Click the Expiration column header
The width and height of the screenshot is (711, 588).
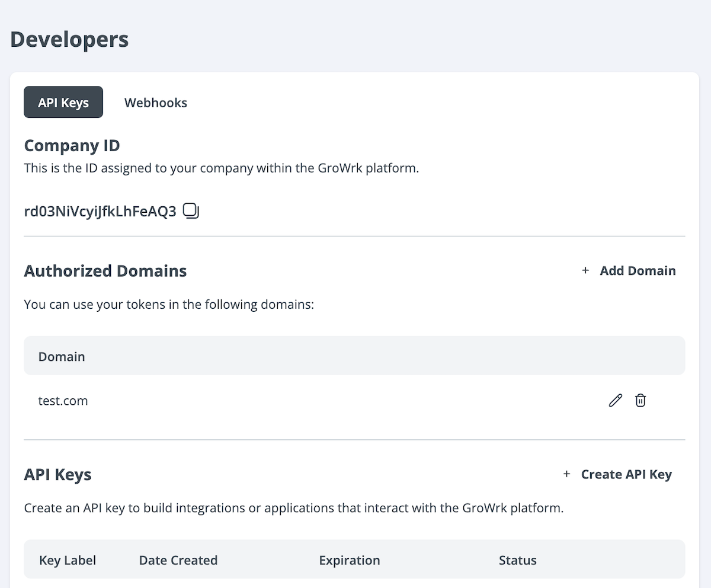coord(349,560)
